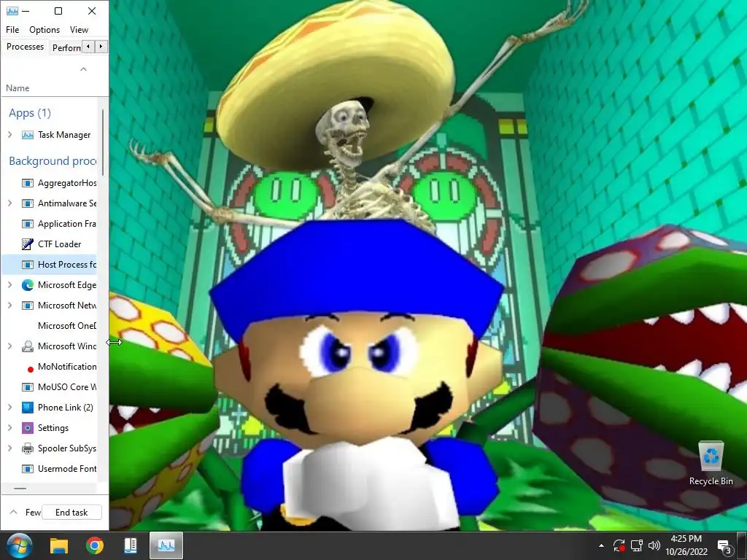Click the Antimalware Service process icon
Screen dimensions: 747x560
click(x=28, y=203)
